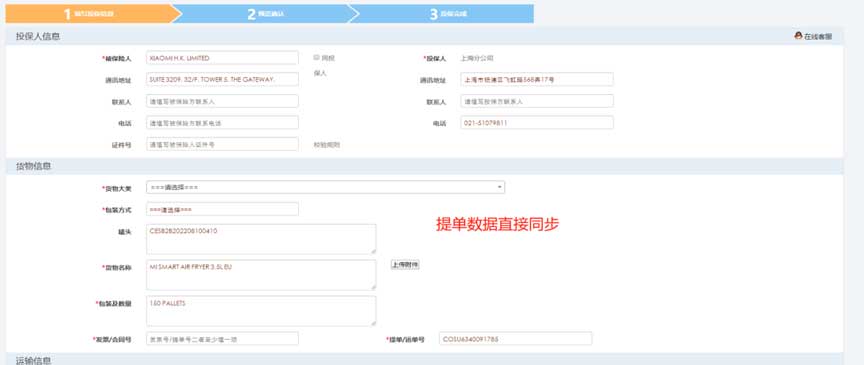Click the goods name textarea MI SMART AIR FRYER
The height and width of the screenshot is (365, 864).
pos(261,275)
